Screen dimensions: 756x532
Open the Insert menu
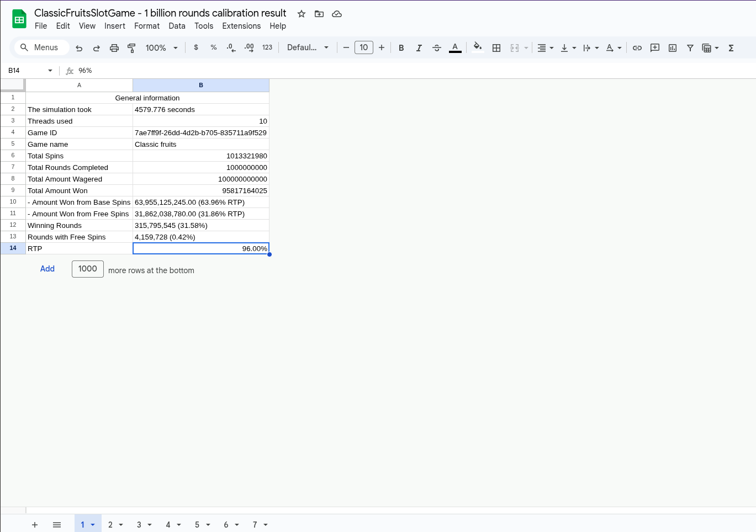tap(115, 26)
